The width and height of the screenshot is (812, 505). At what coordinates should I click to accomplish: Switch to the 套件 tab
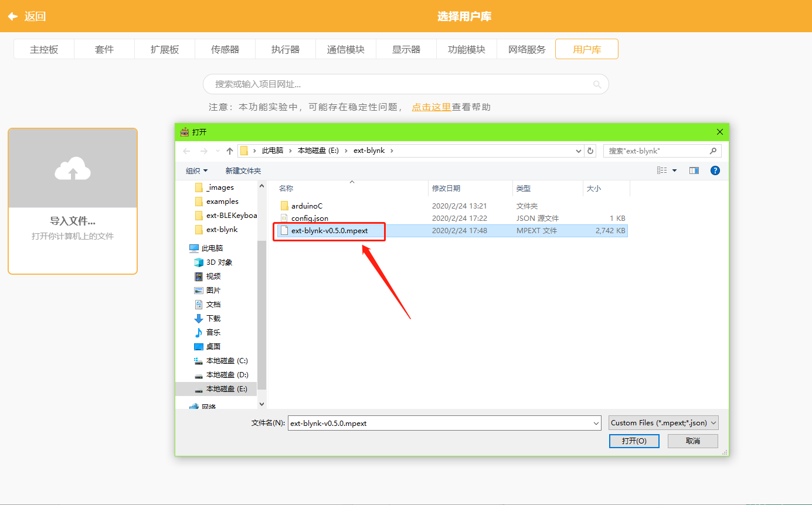click(104, 49)
